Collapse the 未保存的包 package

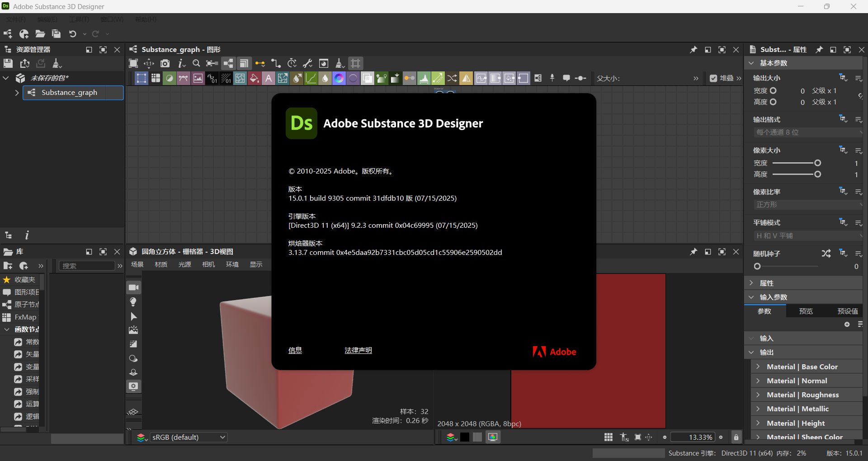[6, 78]
